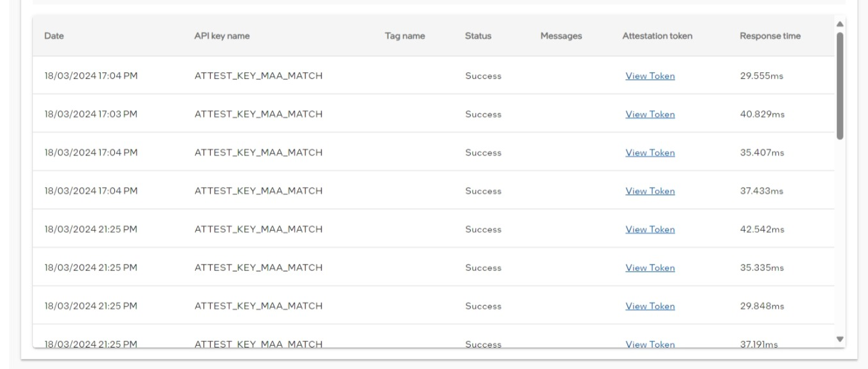Viewport: 868px width, 369px height.
Task: Click the scrollbar up arrow
Action: (840, 25)
